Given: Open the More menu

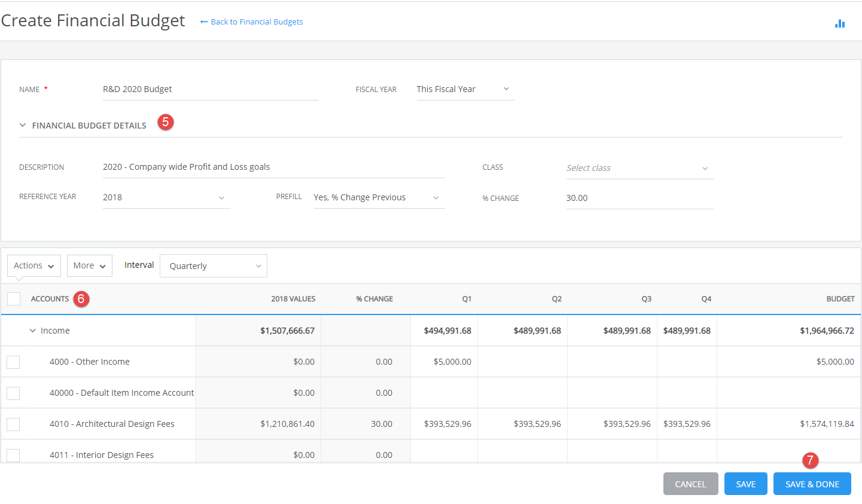Looking at the screenshot, I should (90, 265).
